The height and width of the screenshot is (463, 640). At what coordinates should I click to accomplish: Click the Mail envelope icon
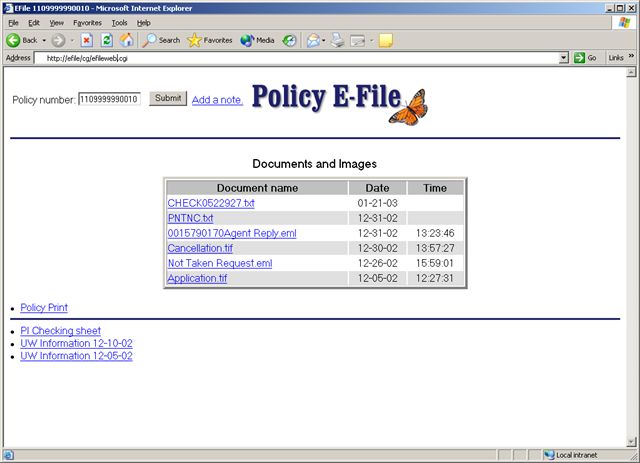coord(313,40)
